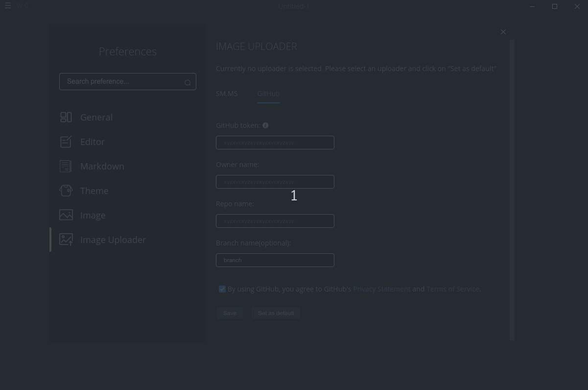
Task: Focus the Owner name input field
Action: click(x=275, y=182)
